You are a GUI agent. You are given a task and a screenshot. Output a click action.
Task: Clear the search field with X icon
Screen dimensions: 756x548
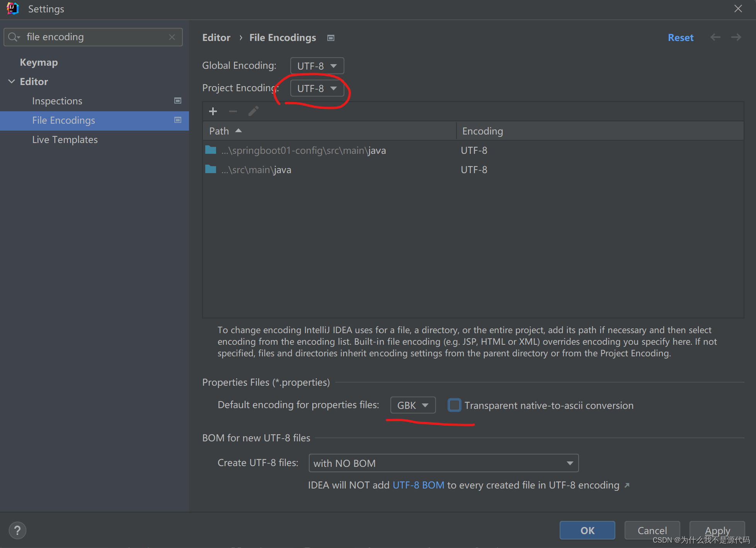pyautogui.click(x=172, y=37)
